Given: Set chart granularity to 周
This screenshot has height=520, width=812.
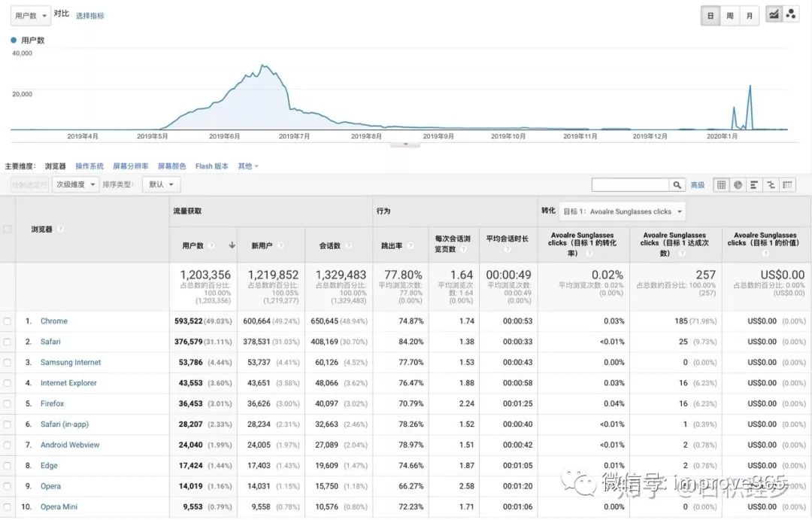Looking at the screenshot, I should point(729,16).
